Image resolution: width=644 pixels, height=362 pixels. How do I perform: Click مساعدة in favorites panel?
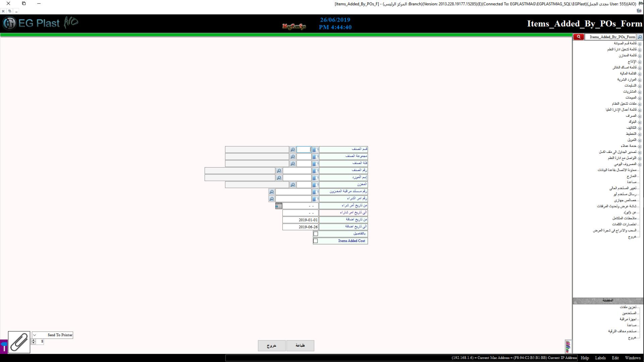tap(632, 325)
